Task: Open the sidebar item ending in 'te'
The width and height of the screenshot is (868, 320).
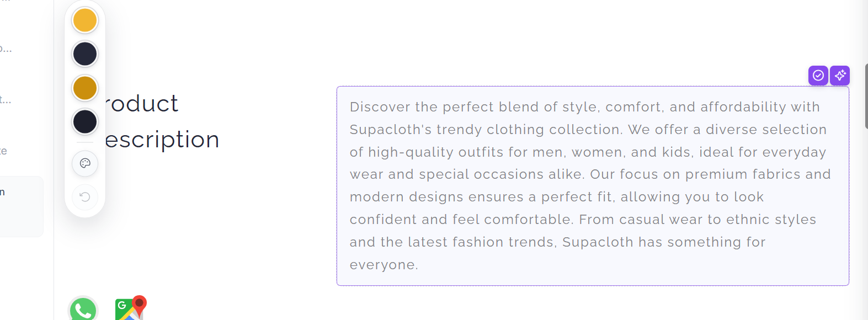Action: pyautogui.click(x=3, y=151)
